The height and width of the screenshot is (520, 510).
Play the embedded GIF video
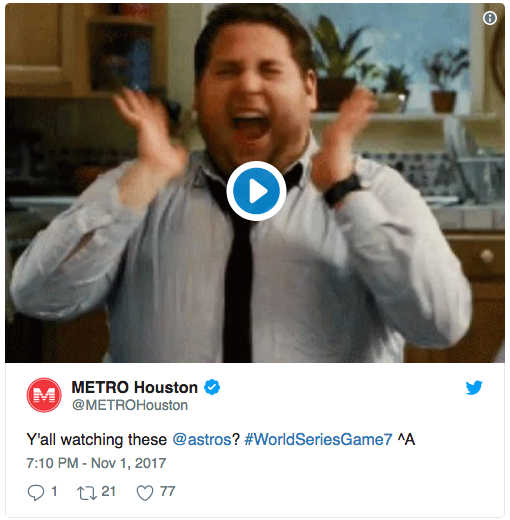256,191
